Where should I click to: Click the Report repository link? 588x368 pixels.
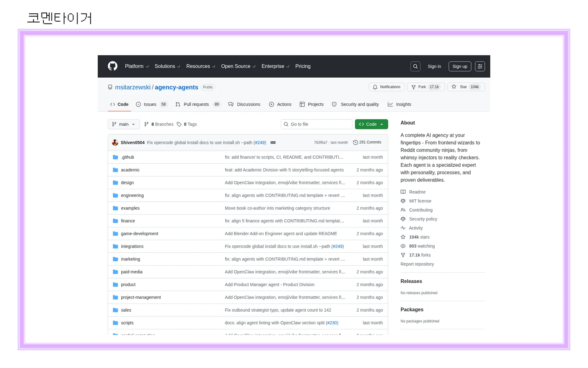click(x=417, y=264)
